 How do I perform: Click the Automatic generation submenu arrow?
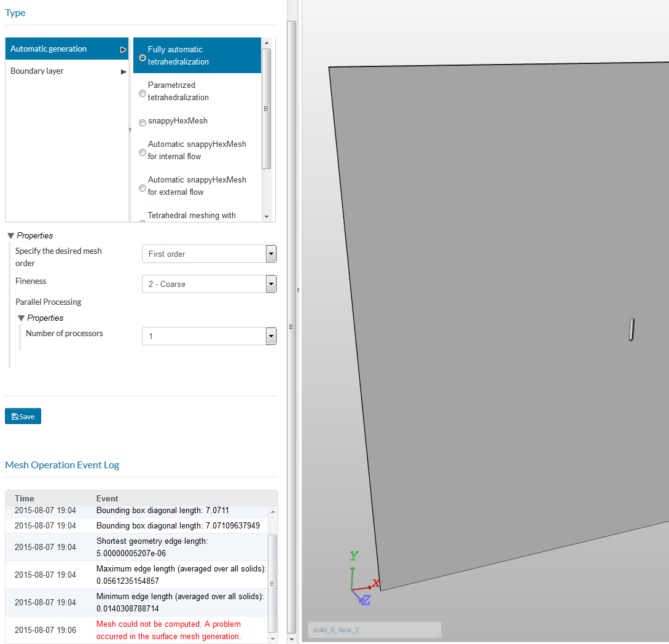(x=123, y=50)
